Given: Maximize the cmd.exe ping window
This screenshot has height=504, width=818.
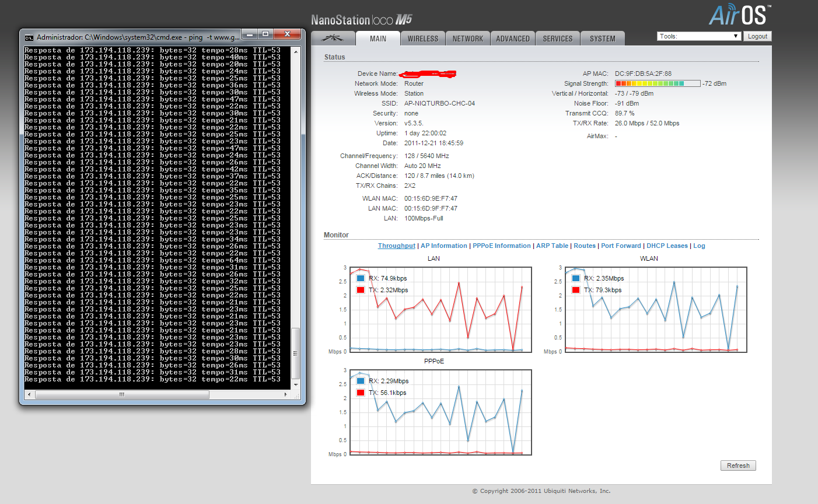Looking at the screenshot, I should tap(265, 34).
